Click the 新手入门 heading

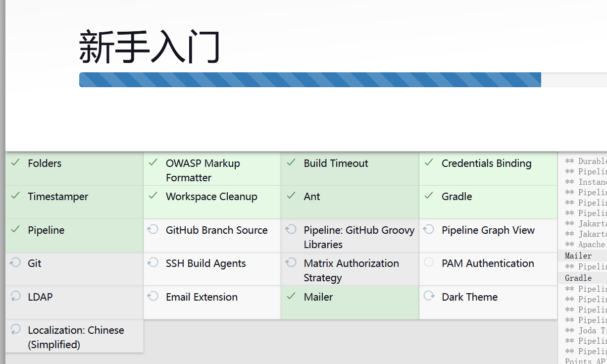coord(150,47)
